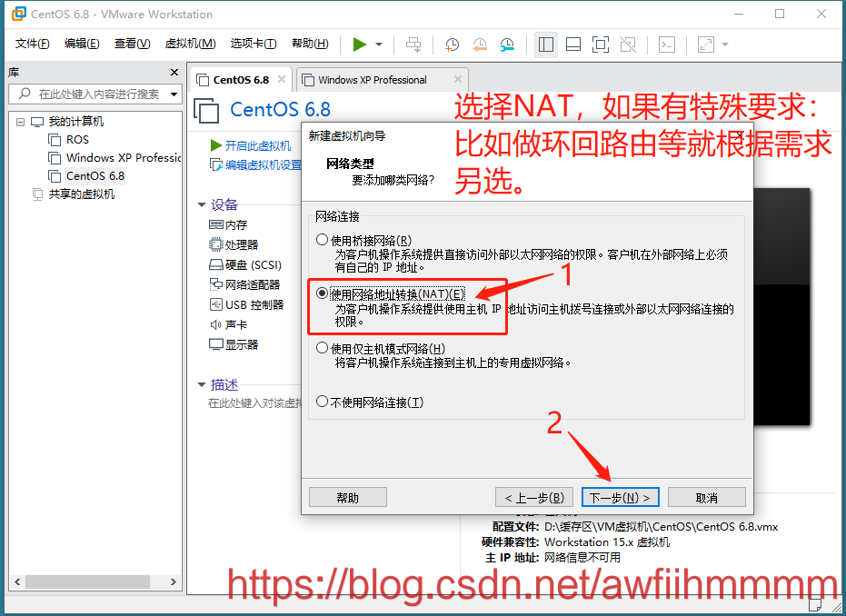Take a snapshot of this virtual machine
846x616 pixels.
pos(452,45)
